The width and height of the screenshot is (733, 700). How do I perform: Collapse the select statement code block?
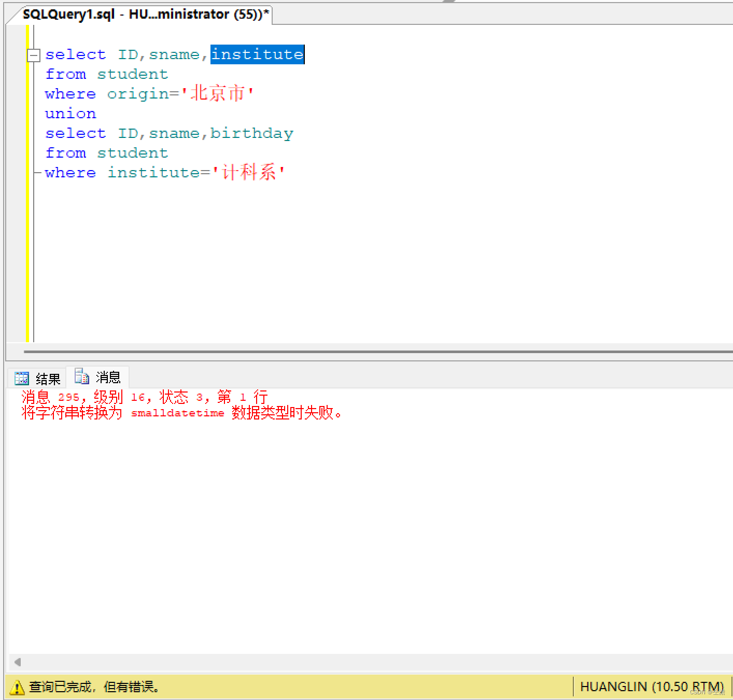coord(34,55)
